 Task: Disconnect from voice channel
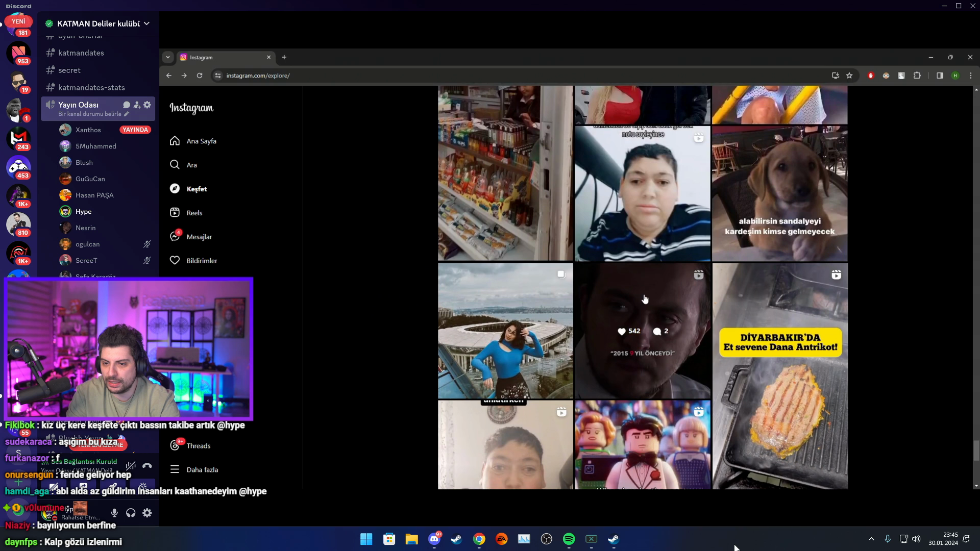coord(147,465)
